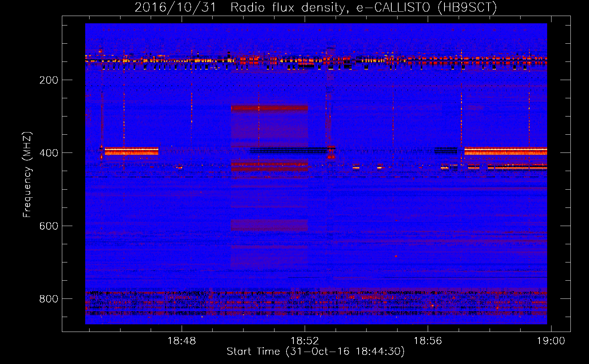Viewport: 589px width, 364px height.
Task: Click the 'Start Time (31-Oct-16 18:44:30)' x-axis label
Action: (x=316, y=352)
